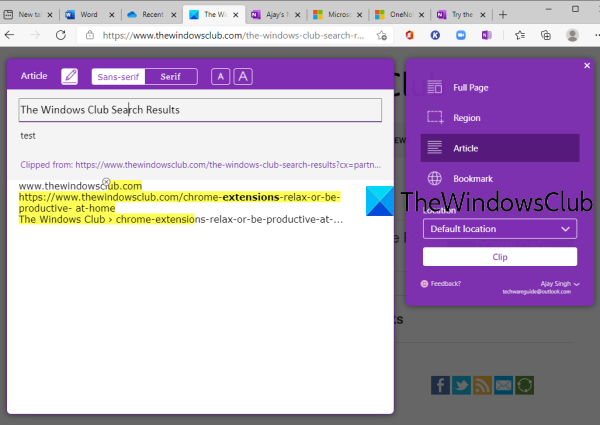600x425 pixels.
Task: Reload the page with refresh icon
Action: (x=61, y=35)
